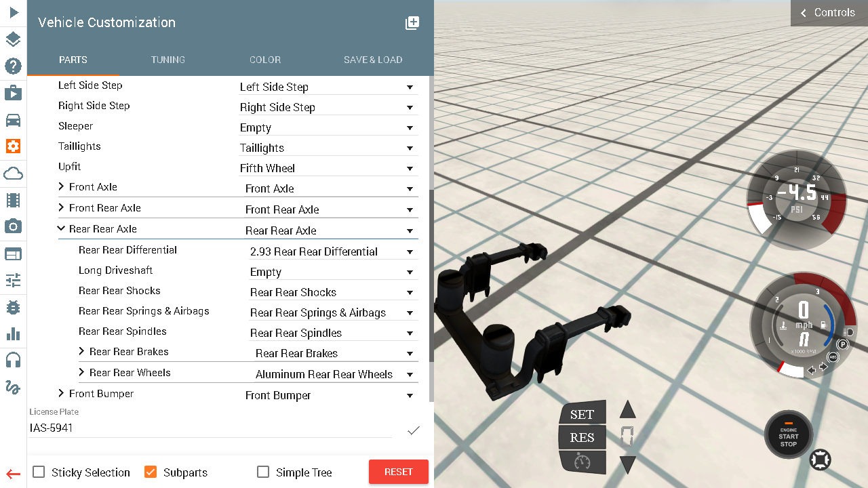The height and width of the screenshot is (488, 868).
Task: Open the bug debug icon
Action: (13, 306)
